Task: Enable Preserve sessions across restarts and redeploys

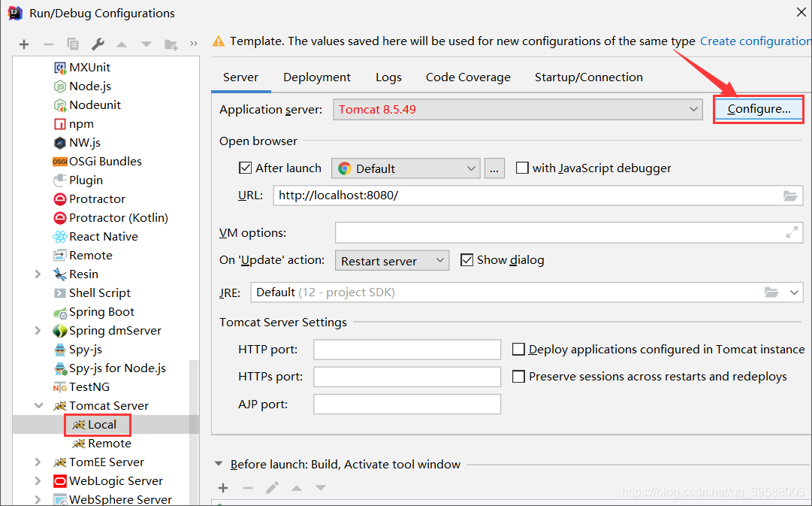Action: click(518, 377)
